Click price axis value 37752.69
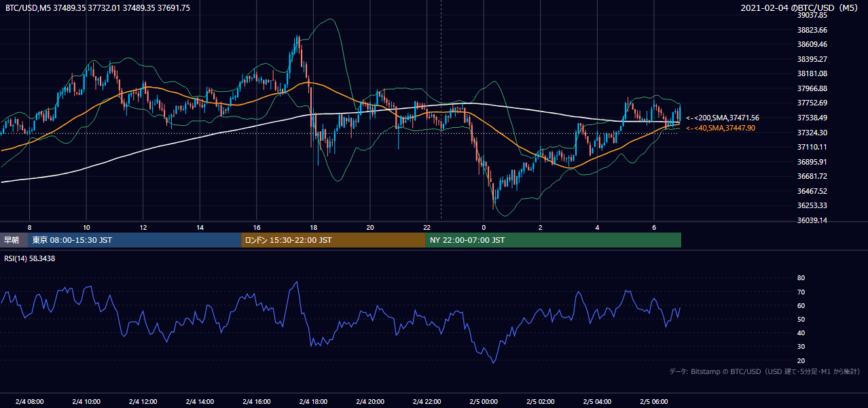The height and width of the screenshot is (408, 868). click(812, 103)
